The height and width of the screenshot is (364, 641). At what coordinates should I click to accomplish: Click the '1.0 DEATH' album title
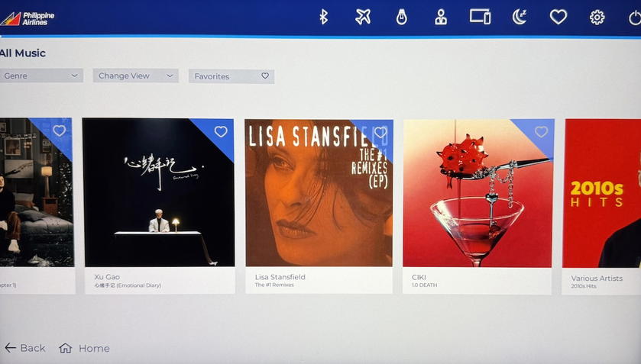point(424,285)
